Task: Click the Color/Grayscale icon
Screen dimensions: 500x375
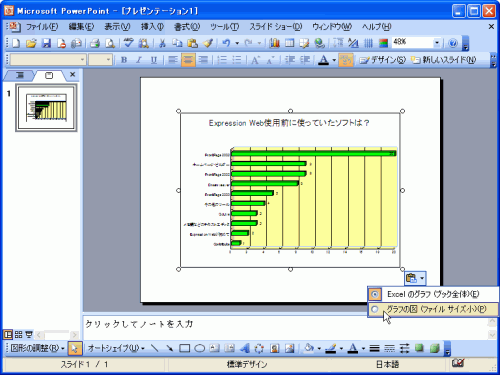Action: (x=383, y=43)
